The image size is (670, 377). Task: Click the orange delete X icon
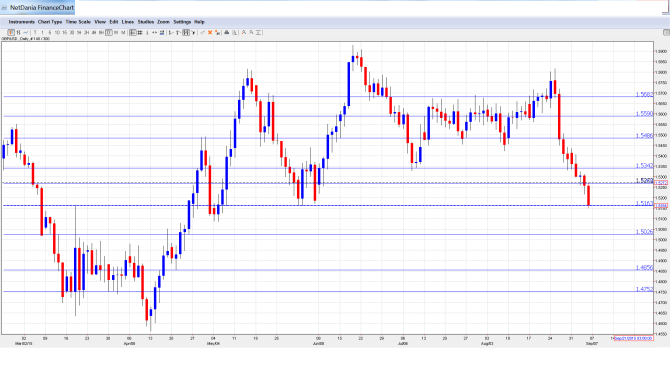210,32
